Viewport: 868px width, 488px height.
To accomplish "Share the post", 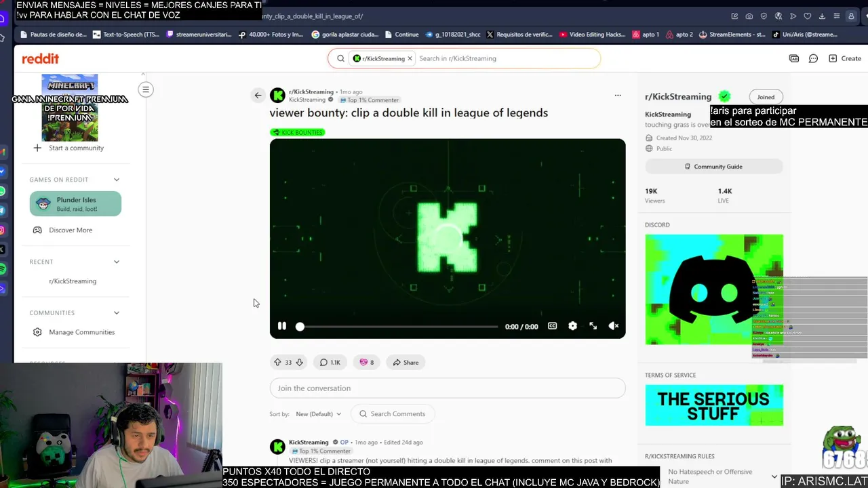I will click(406, 363).
